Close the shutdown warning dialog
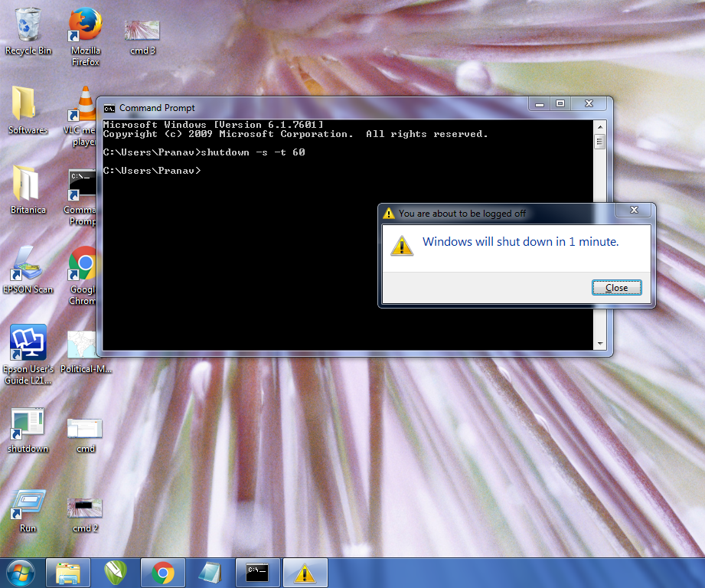705x588 pixels. (x=616, y=287)
